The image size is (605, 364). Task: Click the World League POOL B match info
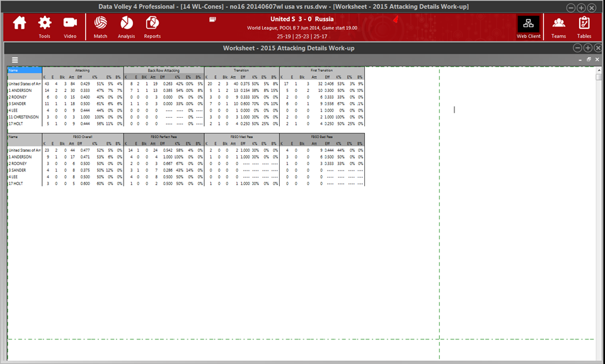click(302, 28)
